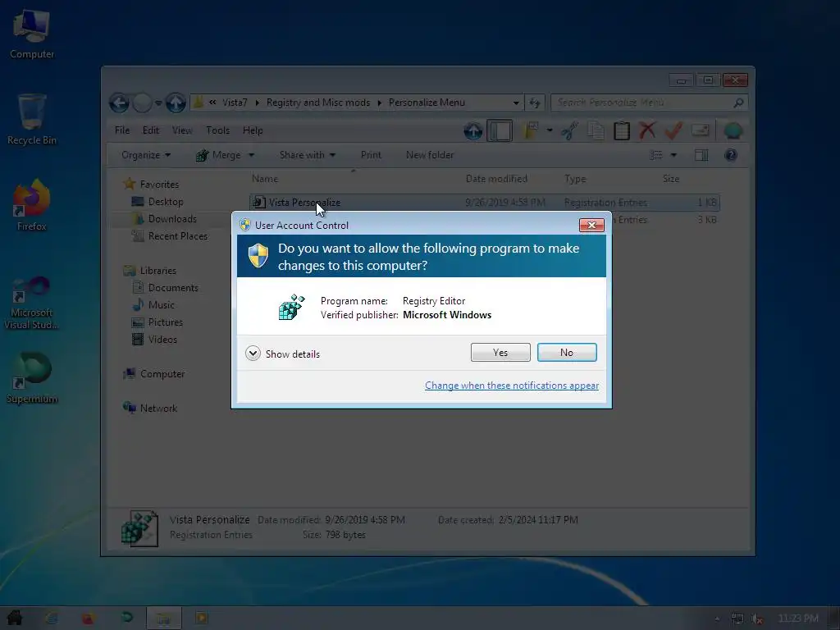Close the User Account Control dialog
The image size is (840, 630).
[x=591, y=225]
